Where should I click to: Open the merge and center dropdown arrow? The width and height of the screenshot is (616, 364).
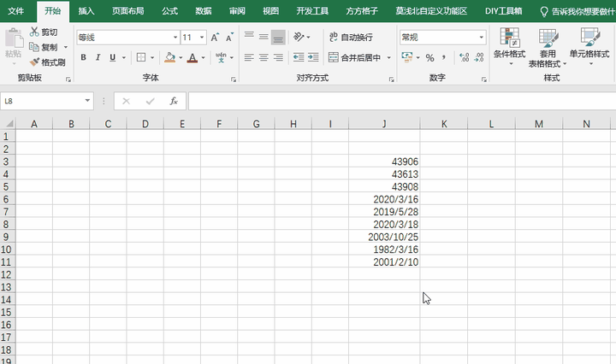coord(389,57)
